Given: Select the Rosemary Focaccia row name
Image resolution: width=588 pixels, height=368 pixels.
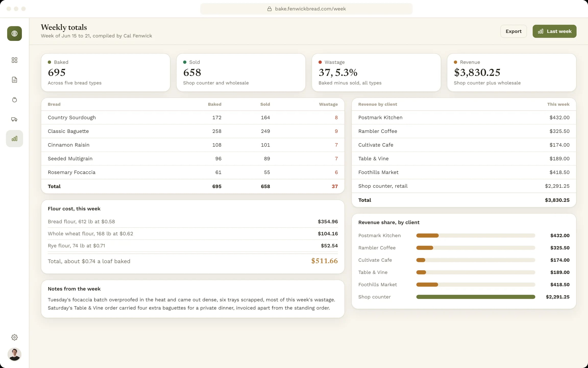Looking at the screenshot, I should pos(72,172).
